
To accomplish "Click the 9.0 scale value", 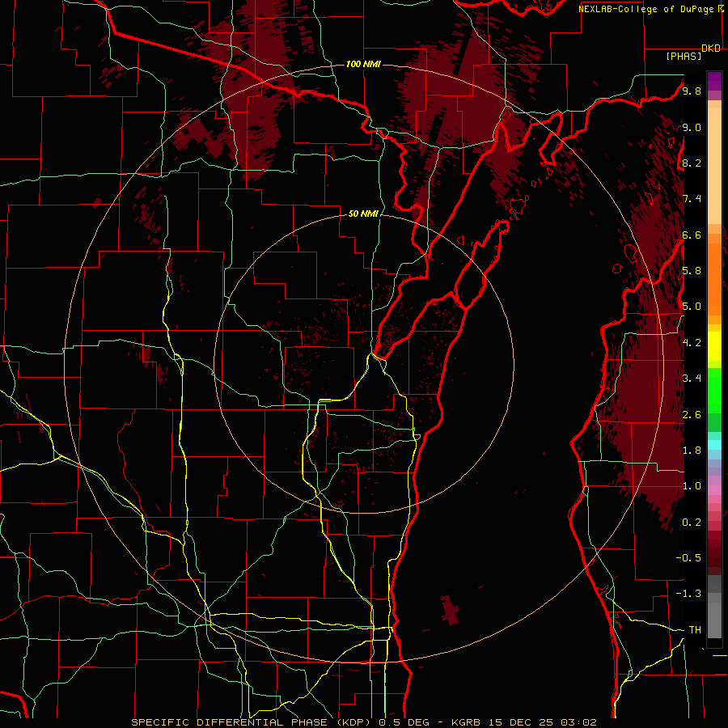I will [692, 127].
